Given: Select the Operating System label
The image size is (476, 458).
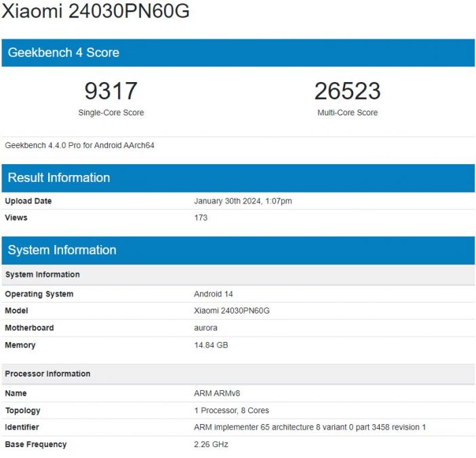Looking at the screenshot, I should tap(39, 294).
